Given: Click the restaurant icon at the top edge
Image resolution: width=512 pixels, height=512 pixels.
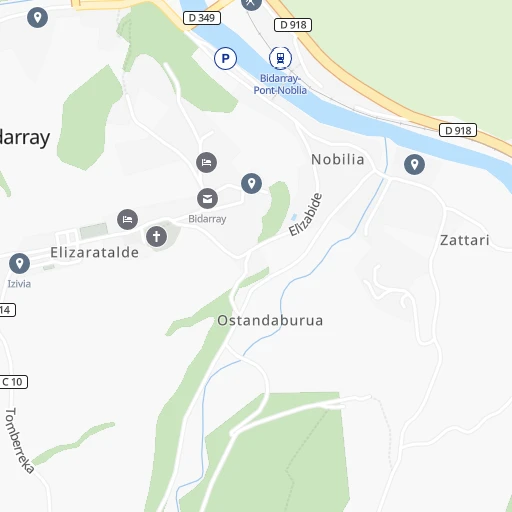Looking at the screenshot, I should [251, 3].
